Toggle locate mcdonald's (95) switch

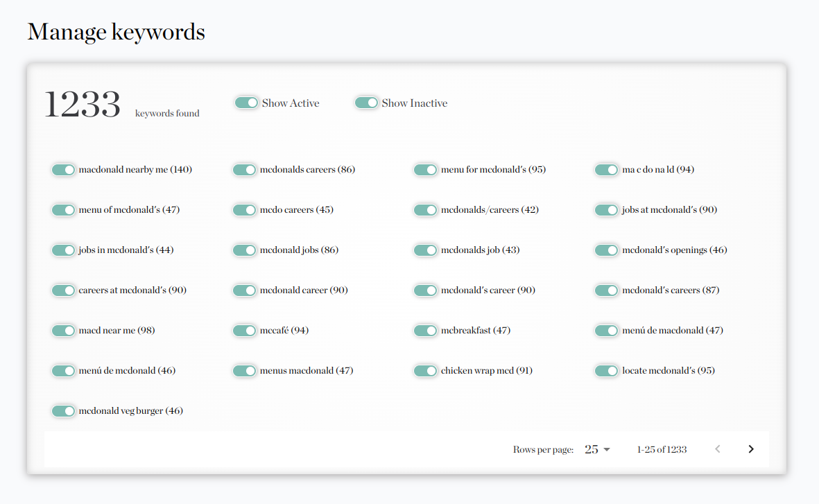click(606, 371)
